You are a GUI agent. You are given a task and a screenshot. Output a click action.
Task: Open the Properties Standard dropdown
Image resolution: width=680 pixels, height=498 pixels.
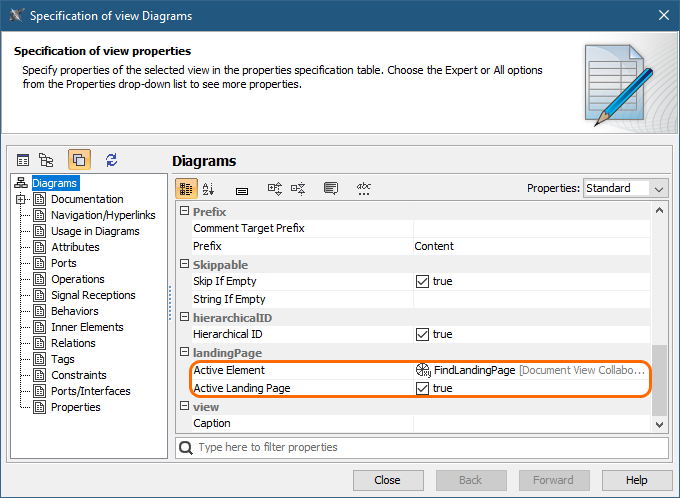(x=625, y=188)
